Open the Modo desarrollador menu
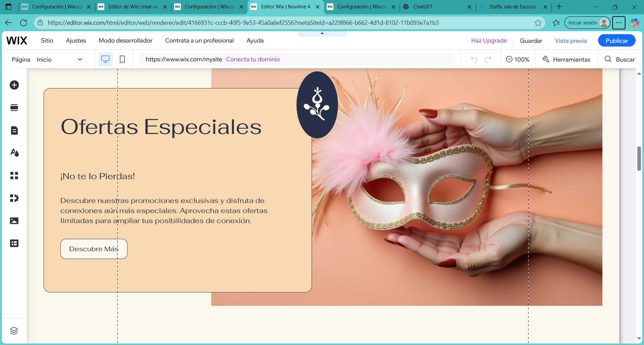 pyautogui.click(x=125, y=41)
